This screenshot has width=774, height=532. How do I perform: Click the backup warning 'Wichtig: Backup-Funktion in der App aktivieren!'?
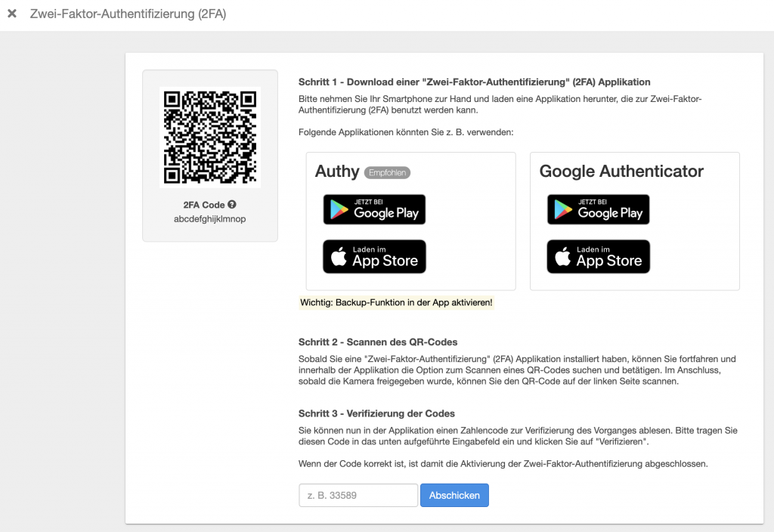click(396, 302)
